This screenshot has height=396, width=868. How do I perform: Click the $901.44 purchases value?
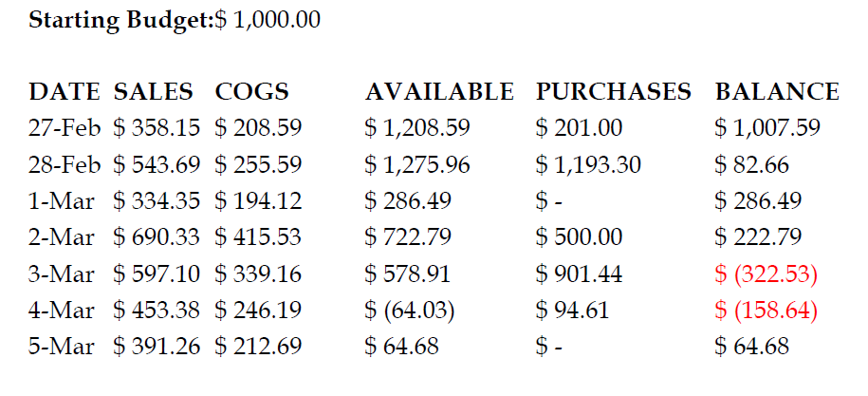click(579, 275)
